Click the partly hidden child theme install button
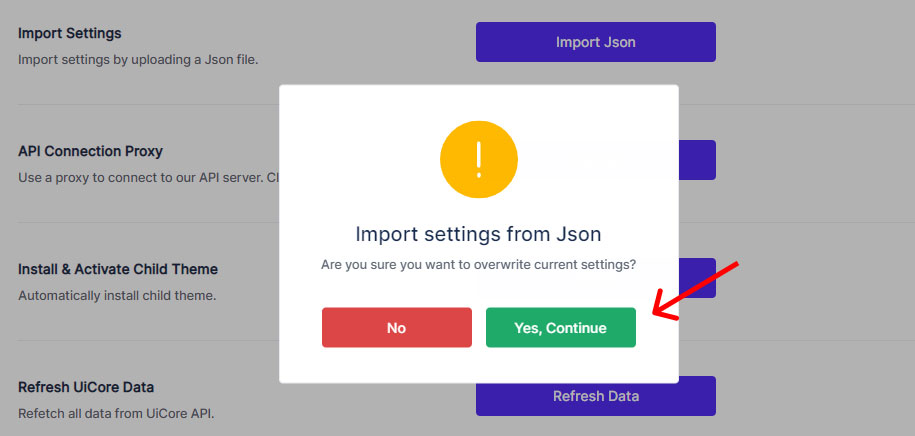Image resolution: width=915 pixels, height=436 pixels. 697,278
